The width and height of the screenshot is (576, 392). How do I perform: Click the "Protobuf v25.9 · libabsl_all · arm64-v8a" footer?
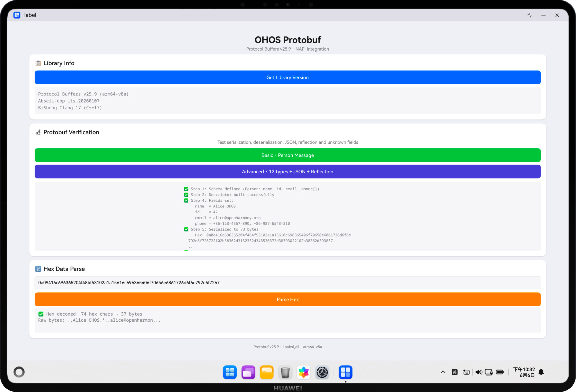click(288, 347)
